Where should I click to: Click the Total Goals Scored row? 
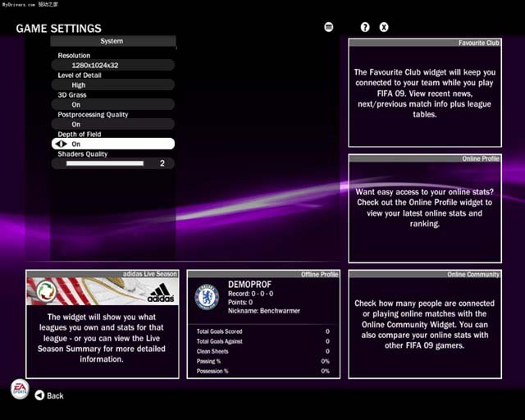click(263, 331)
